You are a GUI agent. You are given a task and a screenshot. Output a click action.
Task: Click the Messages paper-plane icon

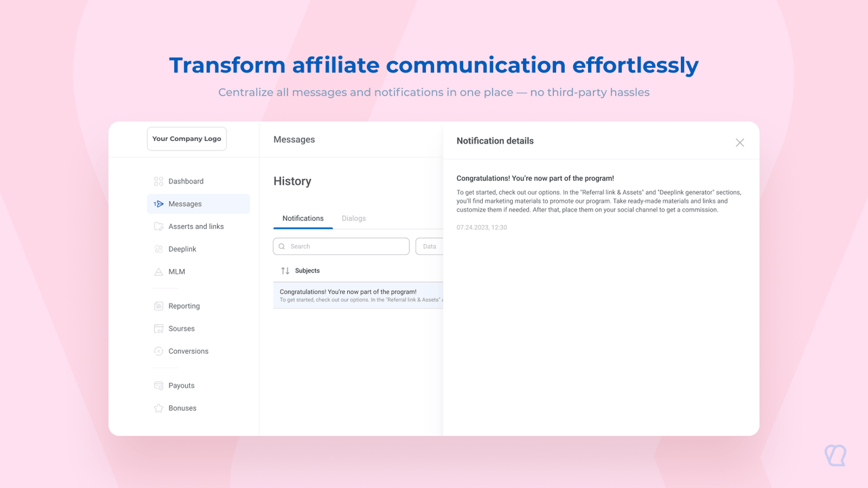(x=159, y=204)
